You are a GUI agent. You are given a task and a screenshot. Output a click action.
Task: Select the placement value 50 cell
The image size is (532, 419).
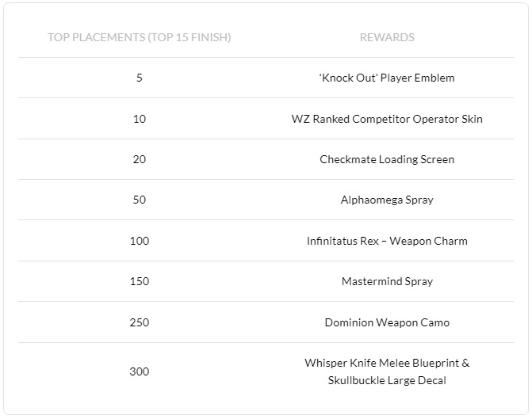coord(139,200)
